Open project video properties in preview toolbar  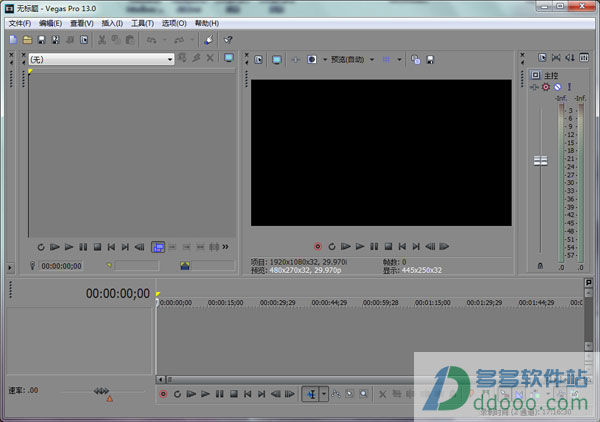coord(259,60)
